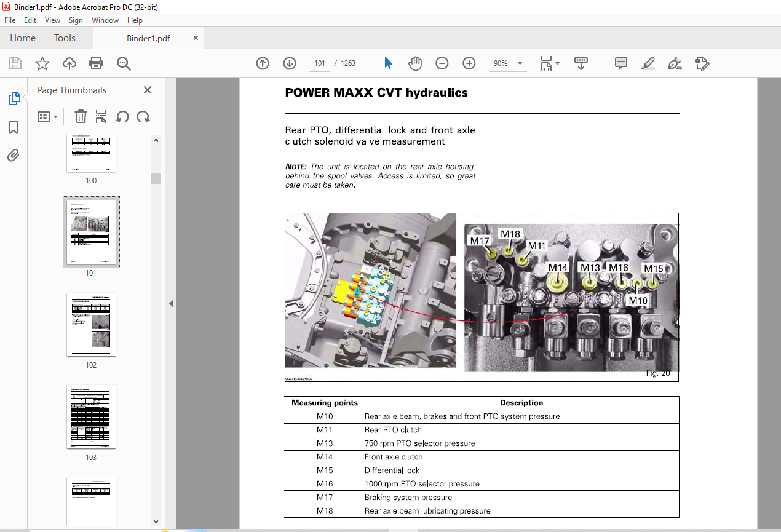Image resolution: width=781 pixels, height=532 pixels.
Task: Select the arrow selection tool
Action: (388, 63)
